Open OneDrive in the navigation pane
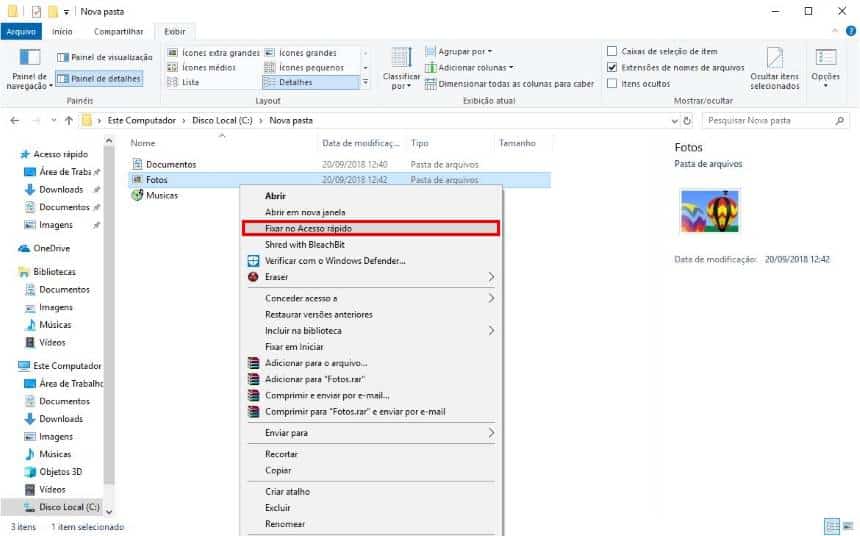 [x=50, y=248]
